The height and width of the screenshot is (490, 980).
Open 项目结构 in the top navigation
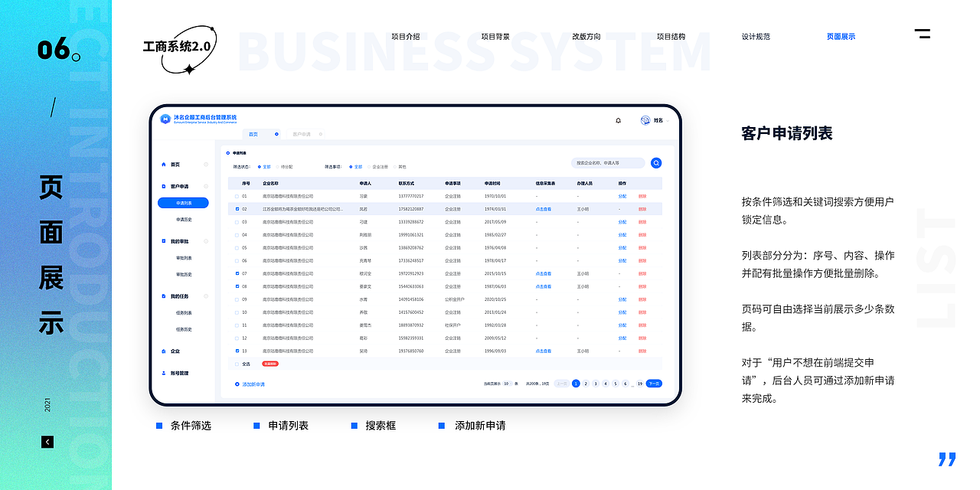click(671, 37)
